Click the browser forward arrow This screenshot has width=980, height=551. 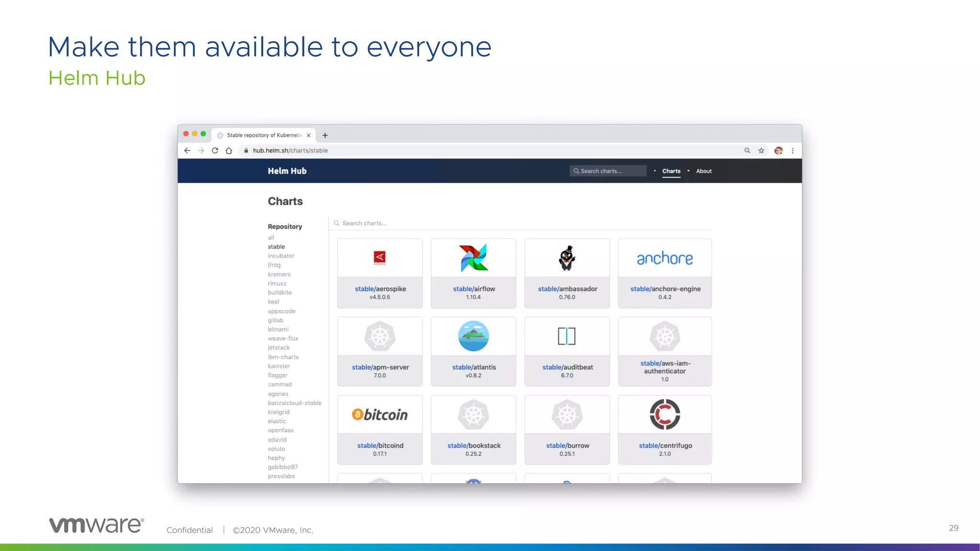[x=201, y=151]
